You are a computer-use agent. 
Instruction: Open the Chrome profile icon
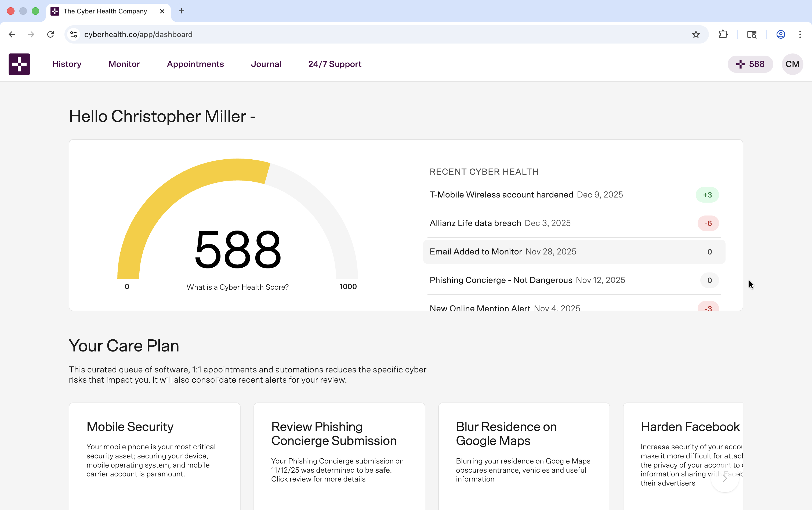click(x=781, y=34)
